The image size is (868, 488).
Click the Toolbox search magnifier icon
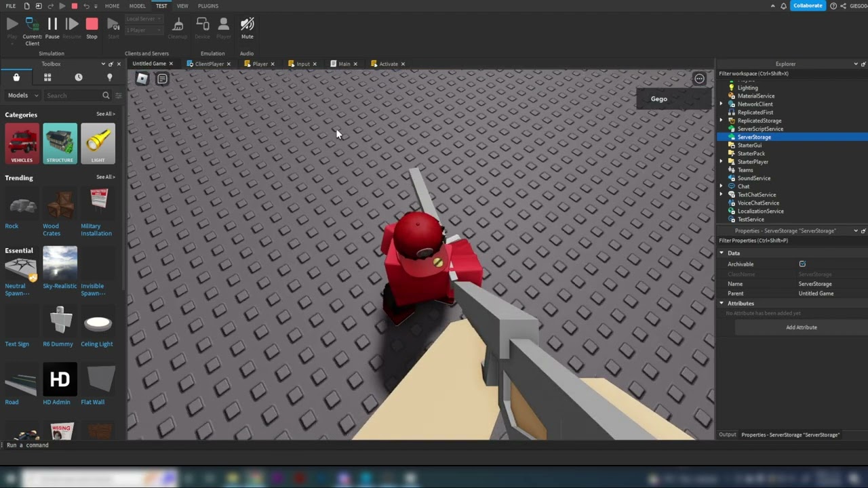point(106,96)
